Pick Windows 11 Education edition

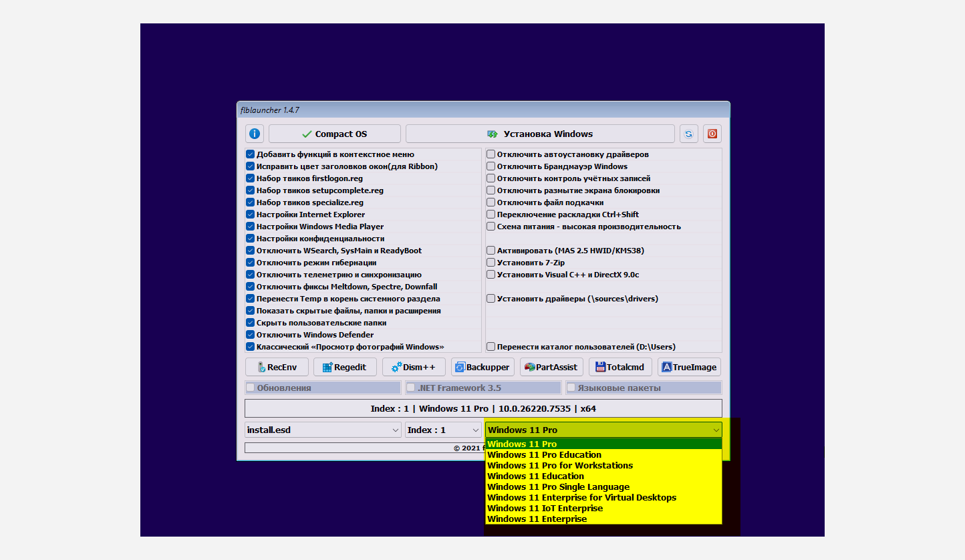click(603, 476)
